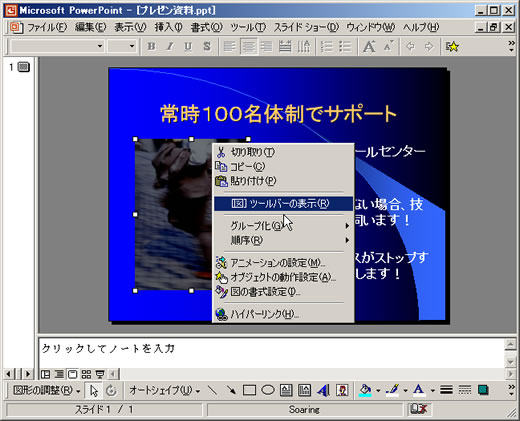Toggle Underline formatting button

pos(188,46)
